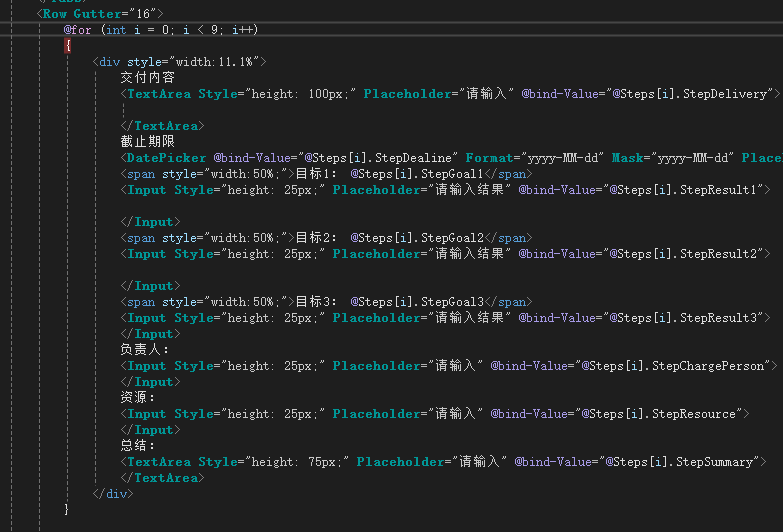Screen dimensions: 783x532
Task: Click the first closing TextArea tag
Action: 163,126
